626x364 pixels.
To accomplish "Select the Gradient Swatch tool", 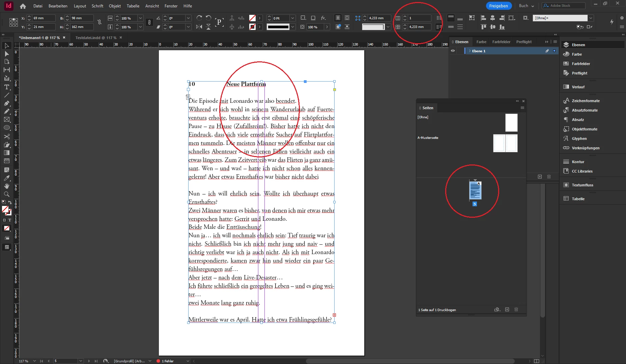I will tap(6, 153).
